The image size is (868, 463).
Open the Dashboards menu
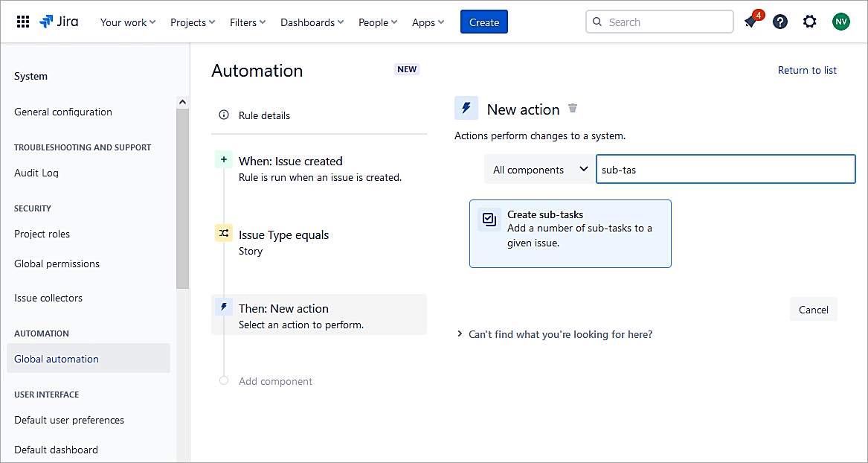pyautogui.click(x=312, y=22)
